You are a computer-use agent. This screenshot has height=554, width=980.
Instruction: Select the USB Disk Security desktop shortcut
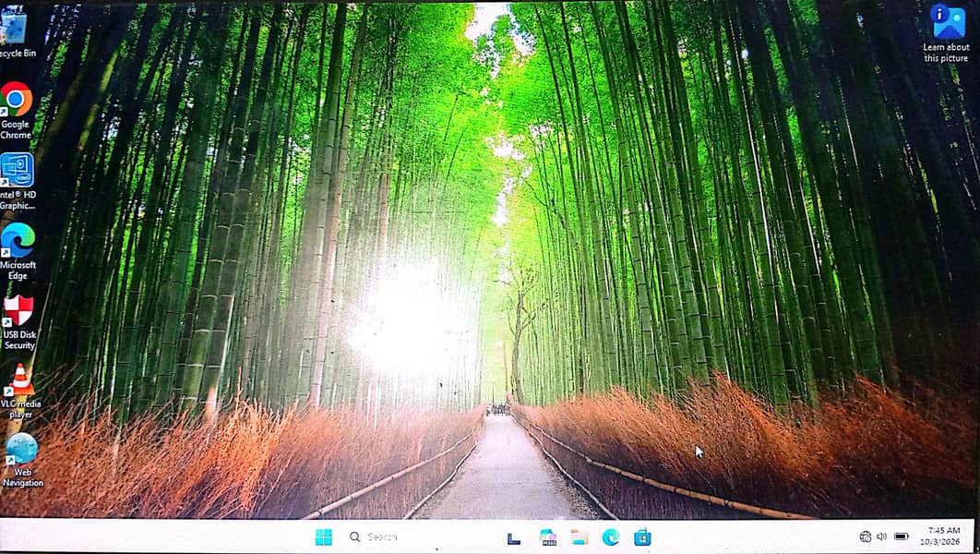tap(18, 322)
